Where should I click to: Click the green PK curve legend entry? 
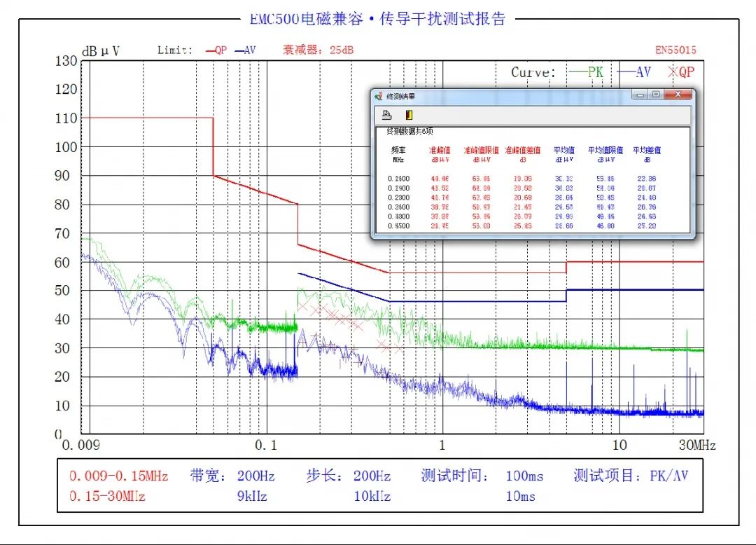(x=586, y=72)
